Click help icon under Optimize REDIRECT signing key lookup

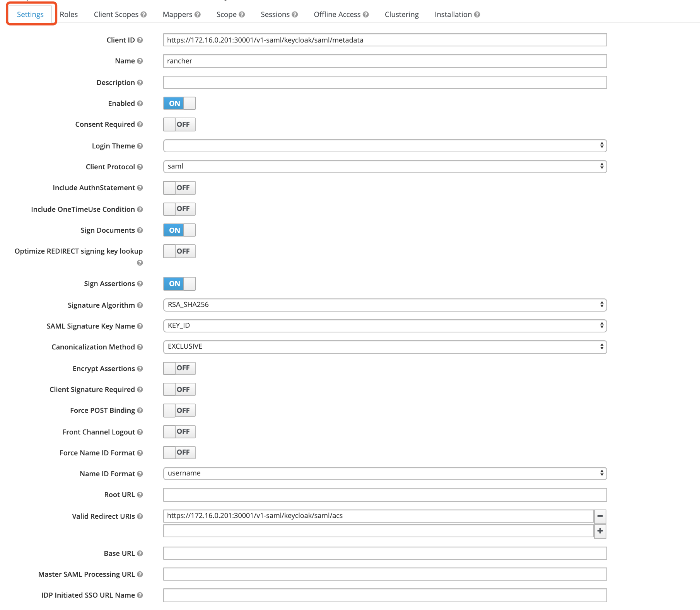[x=140, y=263]
